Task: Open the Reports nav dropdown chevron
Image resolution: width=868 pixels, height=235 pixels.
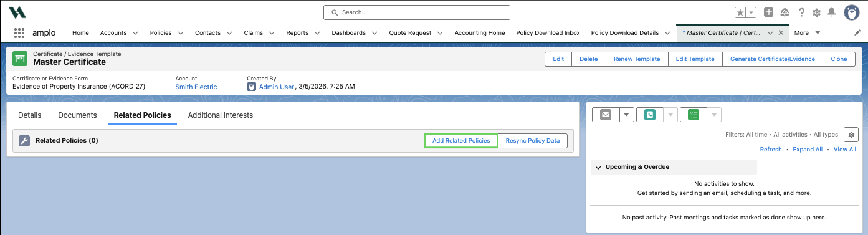Action: coord(318,32)
